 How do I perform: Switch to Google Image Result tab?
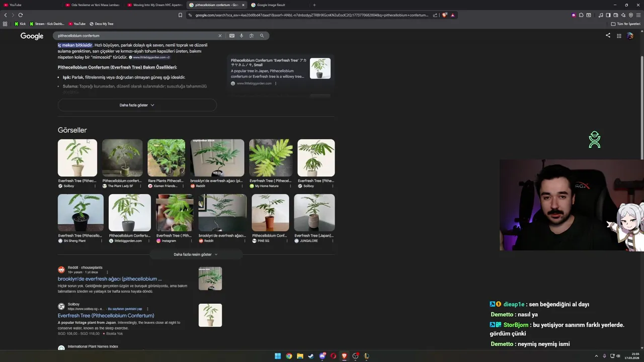coord(279,5)
